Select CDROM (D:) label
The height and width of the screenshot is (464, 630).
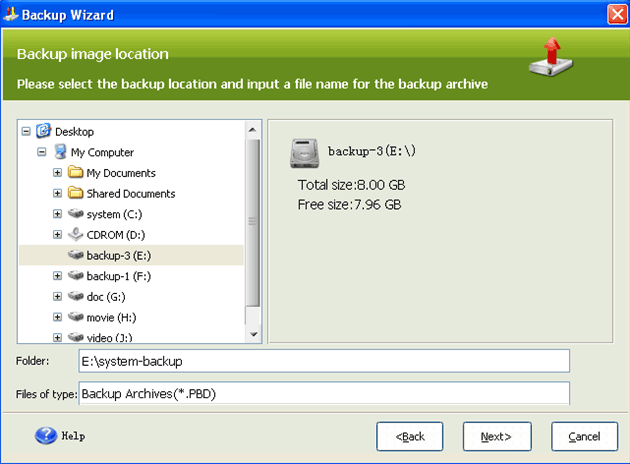[x=116, y=235]
